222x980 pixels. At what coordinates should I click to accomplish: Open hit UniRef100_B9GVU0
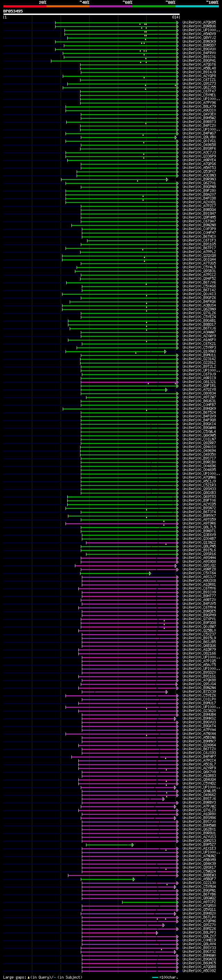tap(199, 49)
